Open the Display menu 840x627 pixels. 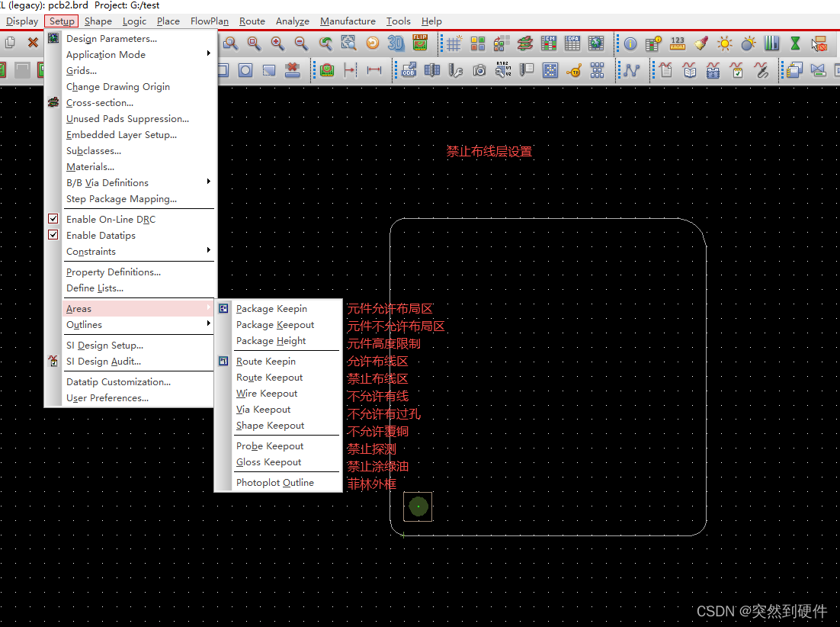click(x=22, y=21)
